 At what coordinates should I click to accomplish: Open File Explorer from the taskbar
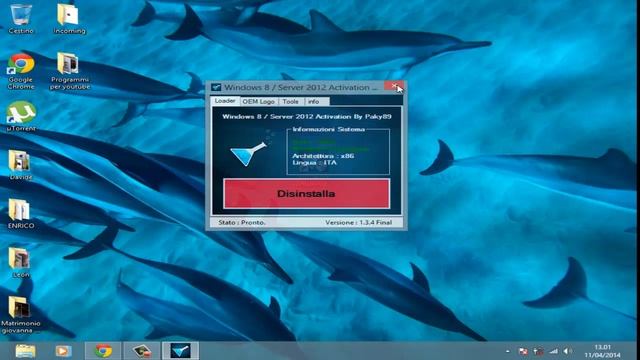point(25,351)
